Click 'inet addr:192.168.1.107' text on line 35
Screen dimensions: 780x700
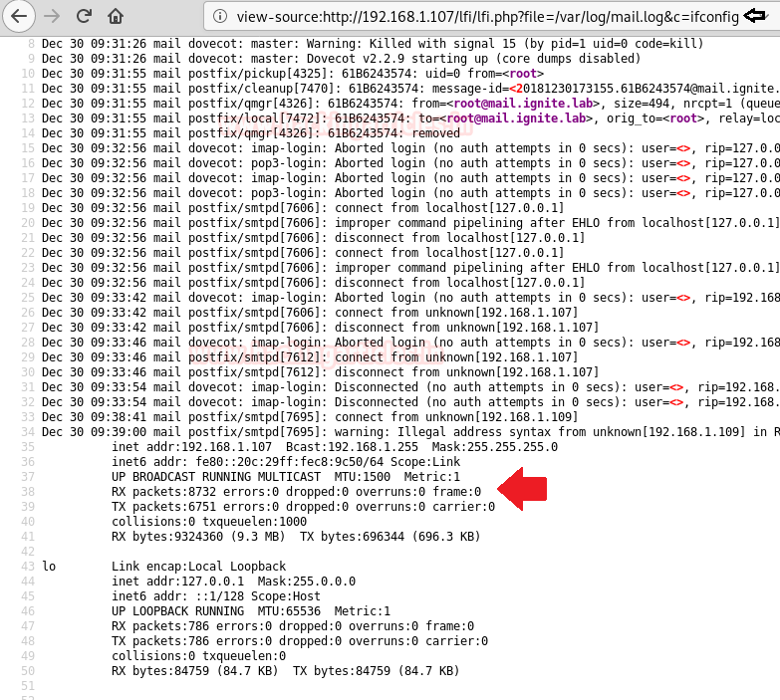point(191,447)
